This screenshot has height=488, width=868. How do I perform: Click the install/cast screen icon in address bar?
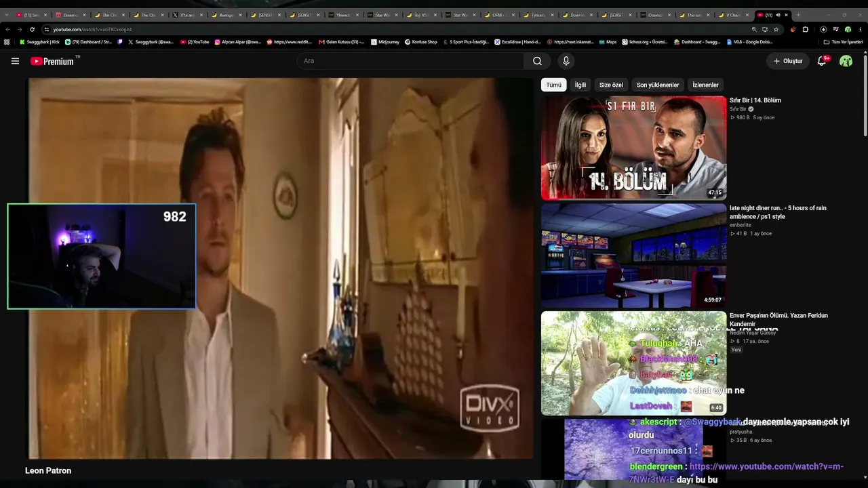[x=765, y=30]
